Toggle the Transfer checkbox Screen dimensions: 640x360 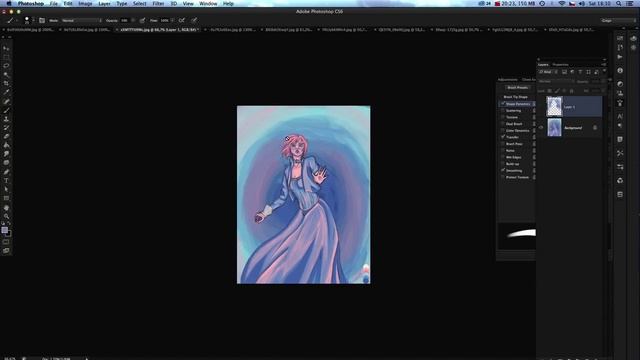point(503,137)
